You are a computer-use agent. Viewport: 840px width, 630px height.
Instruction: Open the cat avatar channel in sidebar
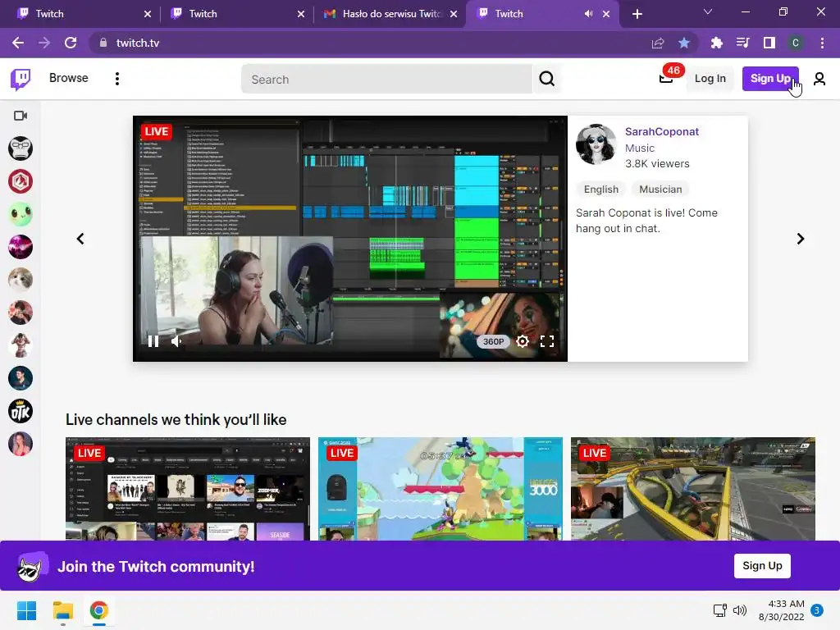pyautogui.click(x=21, y=280)
